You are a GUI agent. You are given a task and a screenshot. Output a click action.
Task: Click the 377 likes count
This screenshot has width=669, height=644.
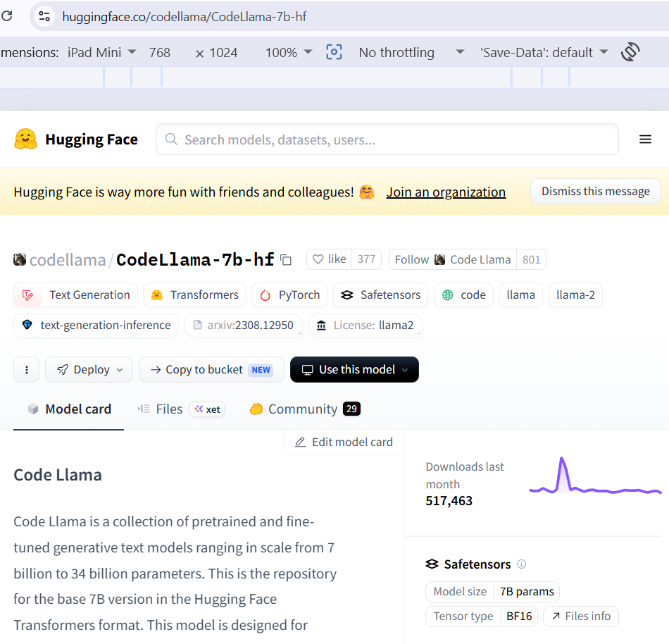[366, 259]
